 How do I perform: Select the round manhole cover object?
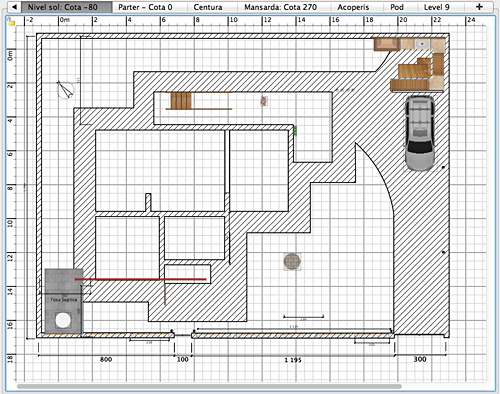[292, 261]
